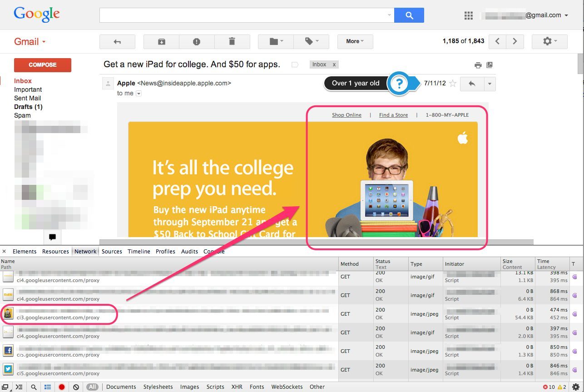584x392 pixels.
Task: Clear the network log
Action: click(76, 387)
